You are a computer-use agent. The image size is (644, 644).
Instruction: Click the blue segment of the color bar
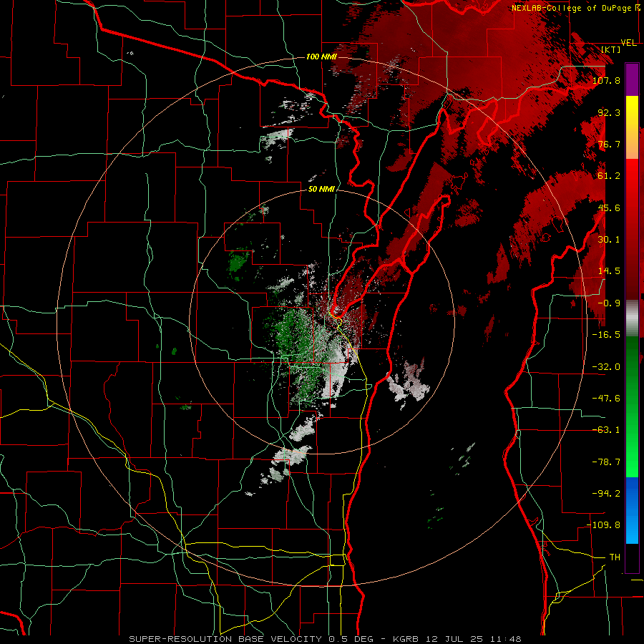632,510
